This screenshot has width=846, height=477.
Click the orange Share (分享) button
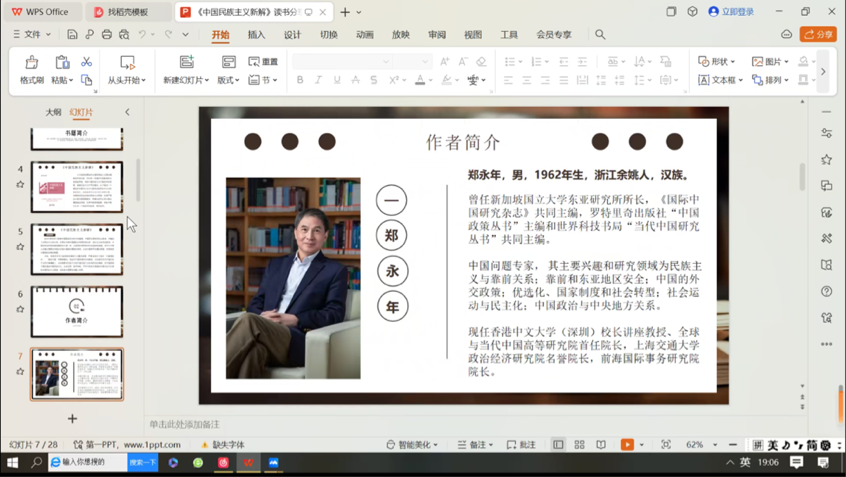point(818,35)
